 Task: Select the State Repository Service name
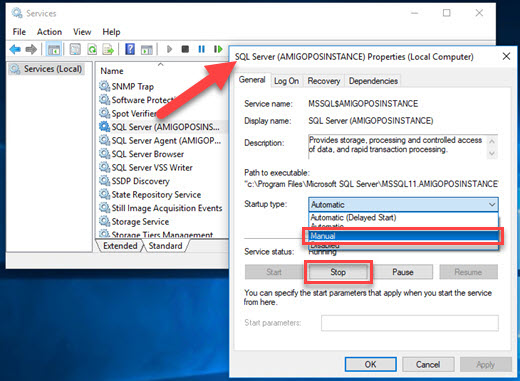[x=156, y=194]
